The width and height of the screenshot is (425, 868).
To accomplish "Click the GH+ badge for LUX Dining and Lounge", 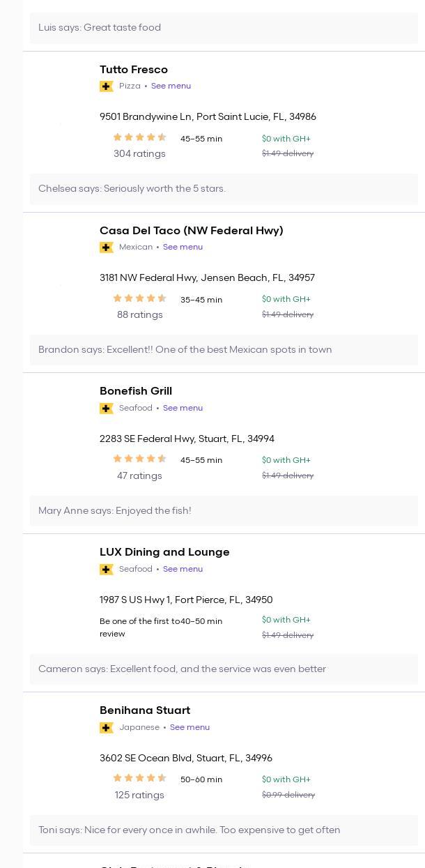I will coord(107,570).
